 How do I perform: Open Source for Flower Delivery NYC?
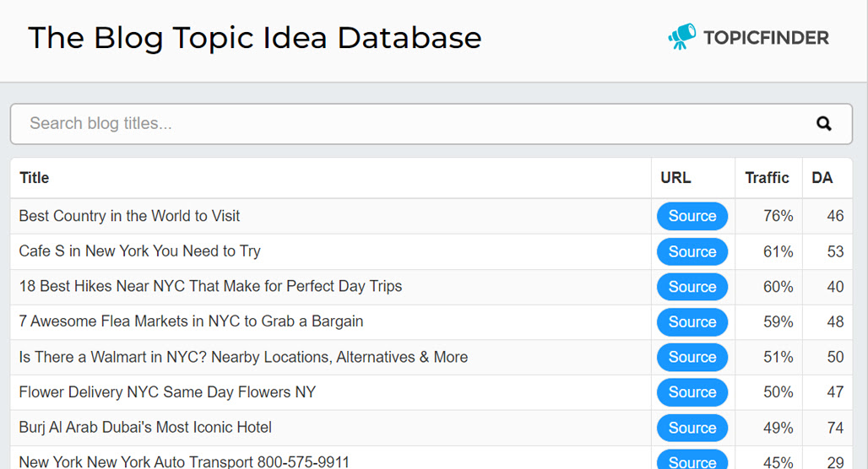click(x=692, y=392)
